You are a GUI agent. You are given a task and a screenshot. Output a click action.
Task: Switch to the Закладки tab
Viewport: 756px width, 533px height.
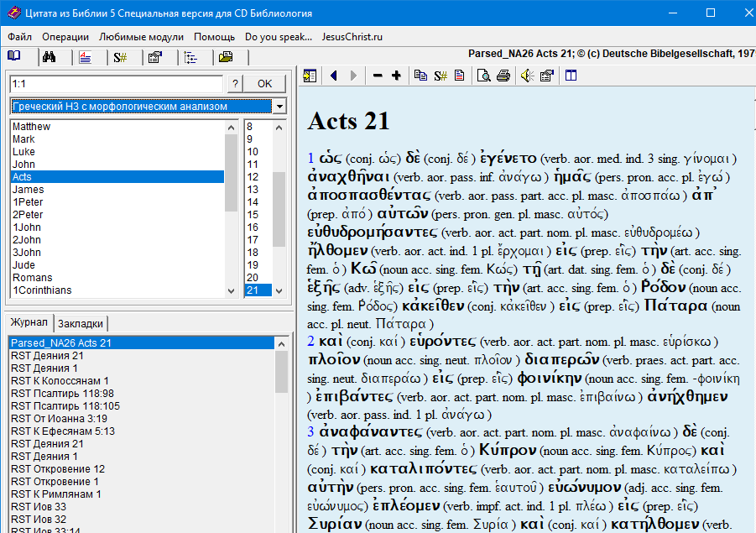(x=81, y=324)
